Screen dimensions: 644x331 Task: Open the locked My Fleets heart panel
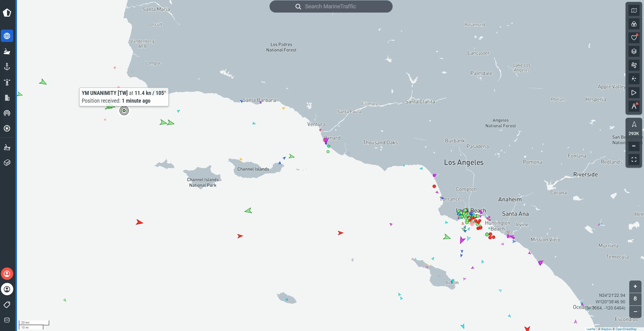point(634,38)
